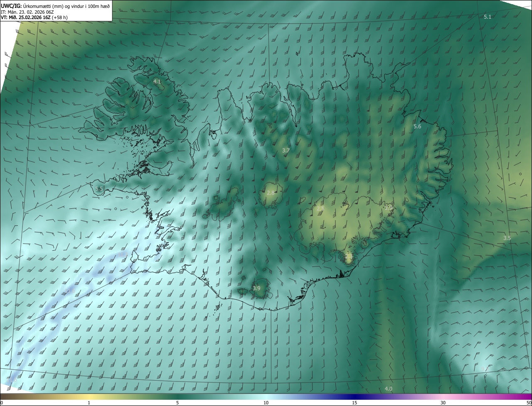Click the 3.7 value in north Iceland
Image resolution: width=532 pixels, height=406 pixels.
[286, 151]
